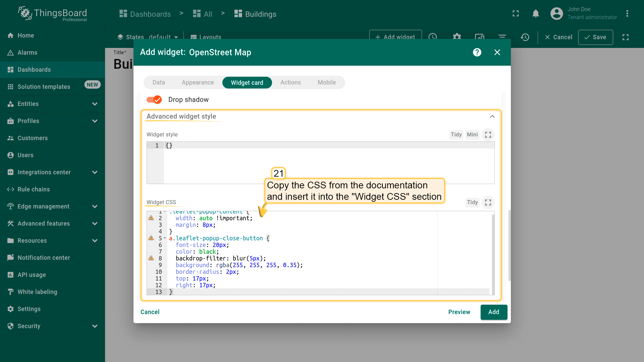Screen dimensions: 644x362
Task: Click the Preview button
Action: pyautogui.click(x=459, y=312)
